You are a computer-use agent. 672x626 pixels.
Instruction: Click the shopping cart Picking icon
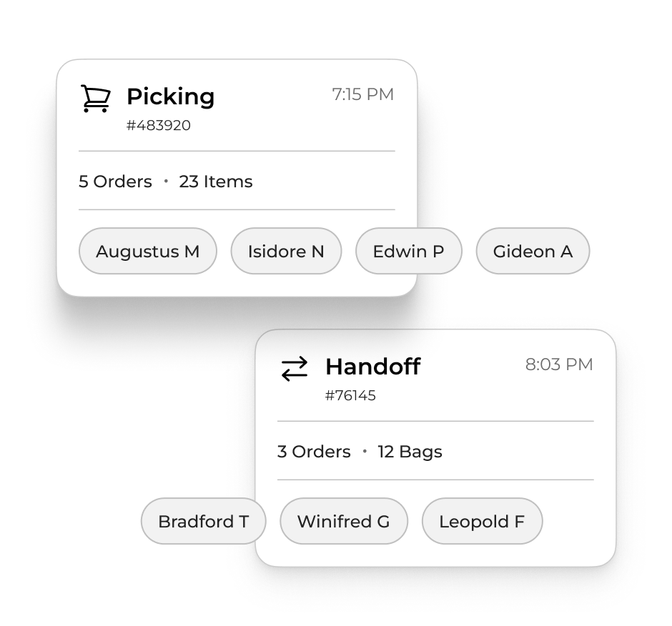tap(95, 99)
